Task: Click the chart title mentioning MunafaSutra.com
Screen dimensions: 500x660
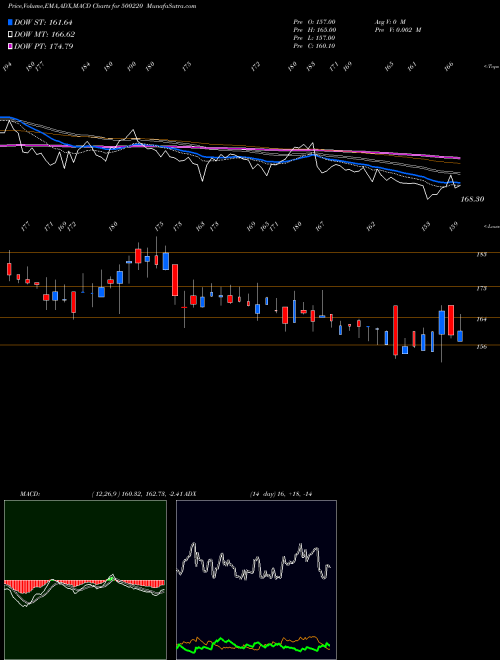Action: (102, 6)
